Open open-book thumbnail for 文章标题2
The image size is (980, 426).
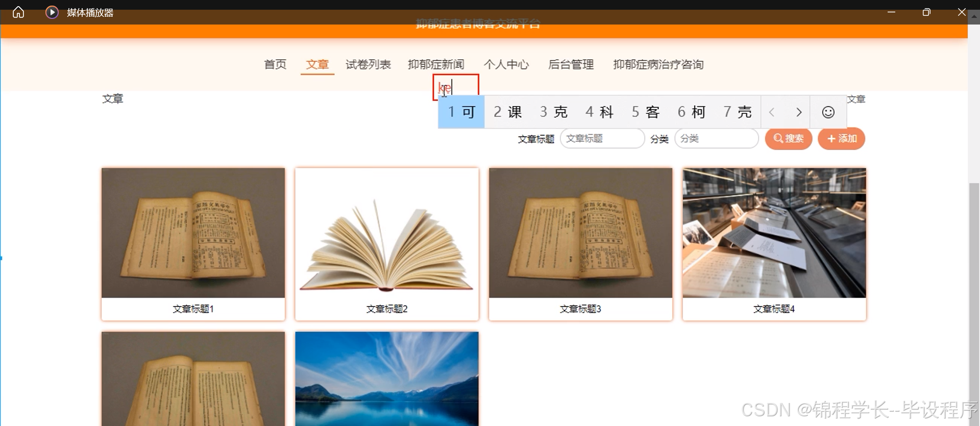pos(387,233)
